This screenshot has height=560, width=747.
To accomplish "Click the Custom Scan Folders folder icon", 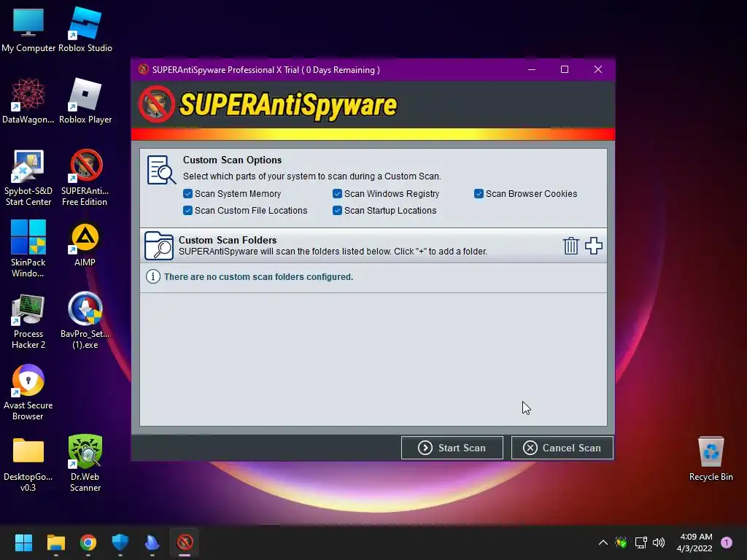I will coord(158,245).
